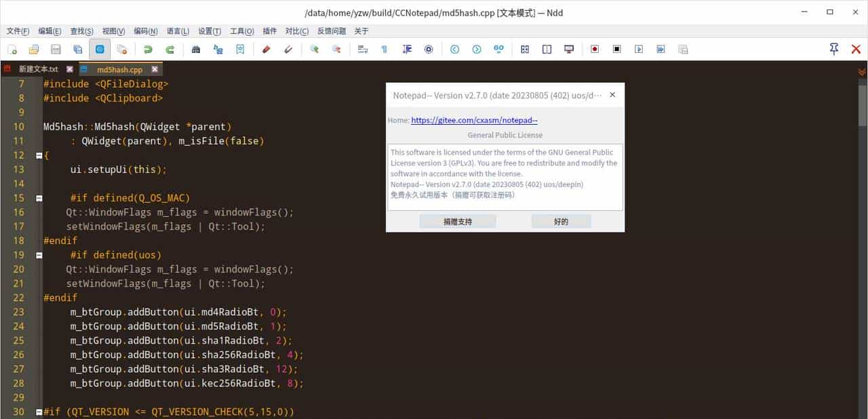Collapse the code fold at line 15
Viewport: 868px width, 419px height.
click(39, 198)
